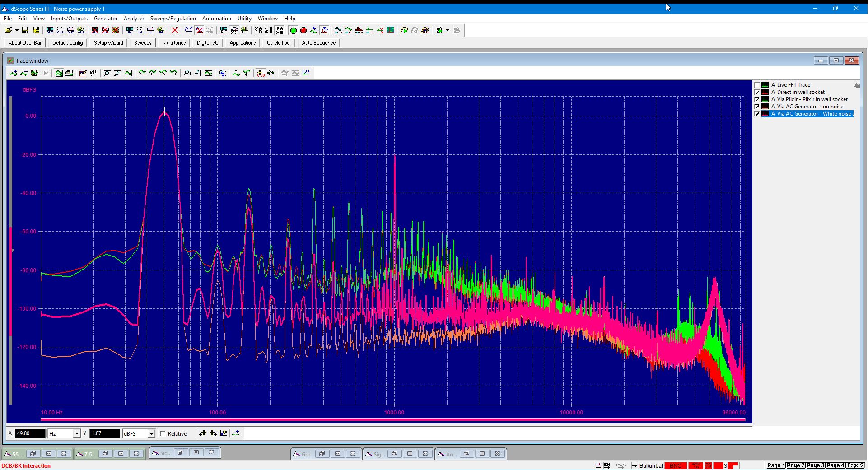Image resolution: width=868 pixels, height=470 pixels.
Task: Open the Sweeps/Regulation menu
Action: (173, 19)
